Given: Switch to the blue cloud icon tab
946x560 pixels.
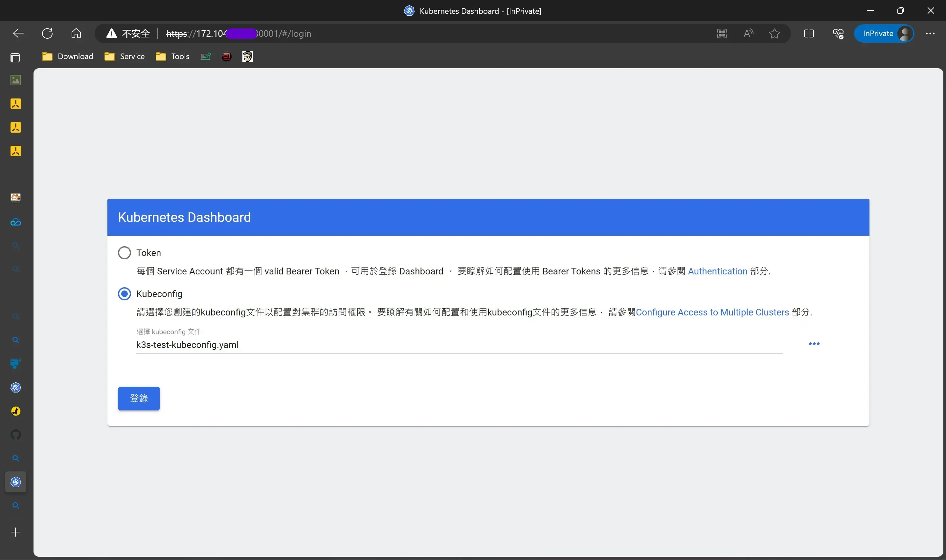Looking at the screenshot, I should tap(15, 222).
